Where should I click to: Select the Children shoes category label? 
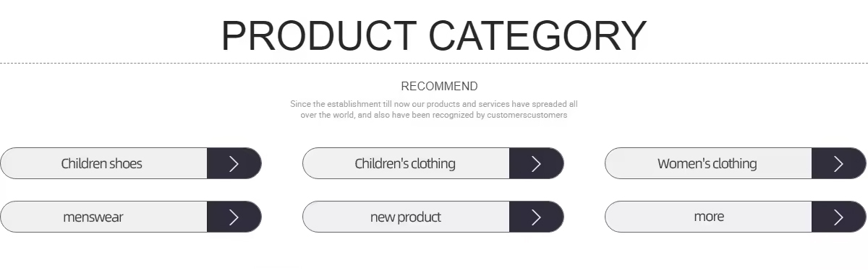coord(102,163)
